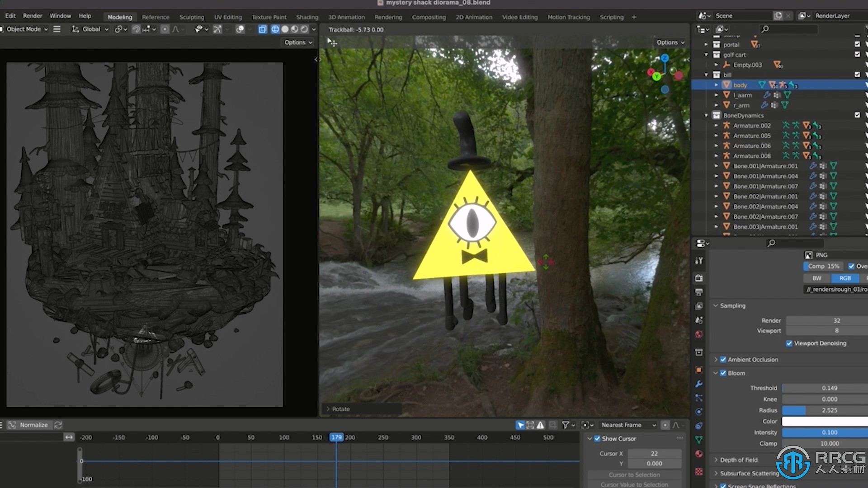868x488 pixels.
Task: Adjust Bloom Radius slider
Action: 825,410
